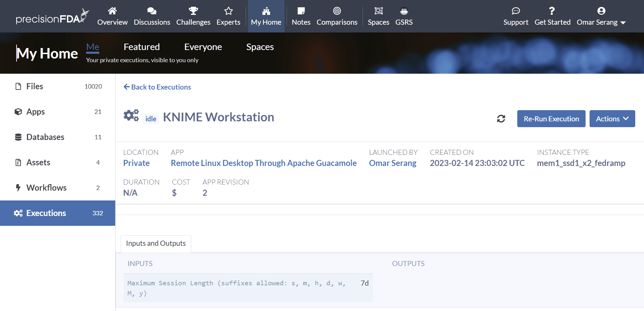Viewport: 644px width, 311px height.
Task: Expand the Actions dropdown button
Action: pyautogui.click(x=612, y=119)
